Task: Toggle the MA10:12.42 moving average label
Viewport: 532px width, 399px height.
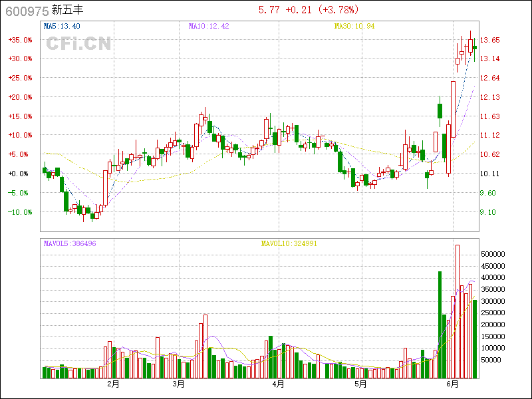Action: tap(208, 26)
